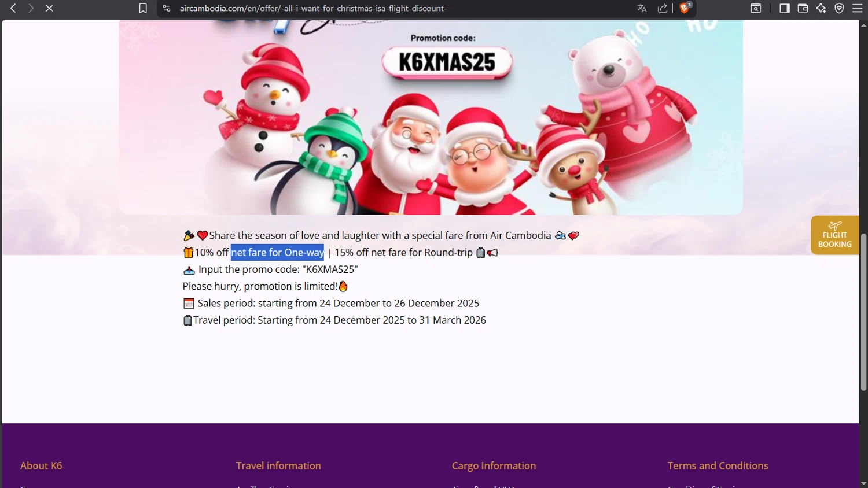Click the fire emoji after "limited!"
This screenshot has width=868, height=488.
point(343,286)
